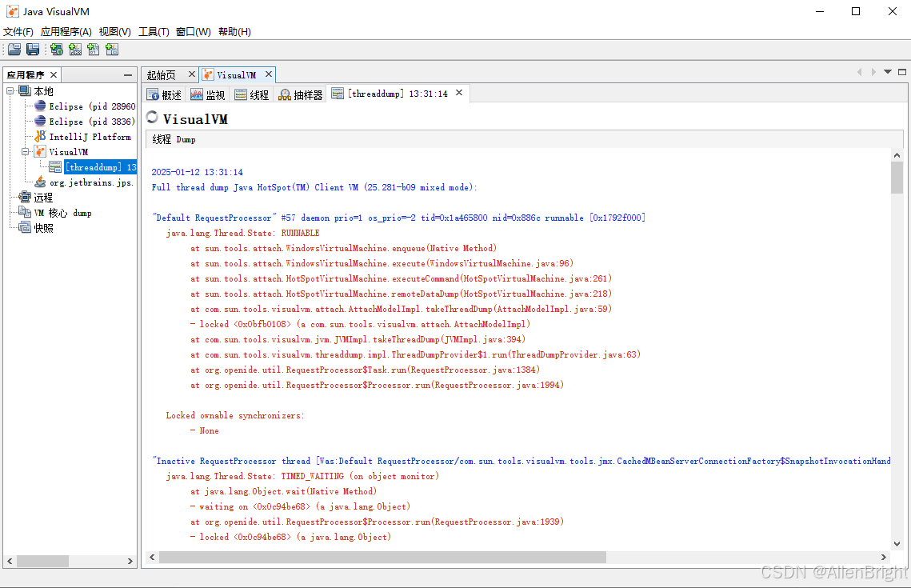Click the 线程 threads tab icon
This screenshot has width=911, height=588.
click(241, 94)
